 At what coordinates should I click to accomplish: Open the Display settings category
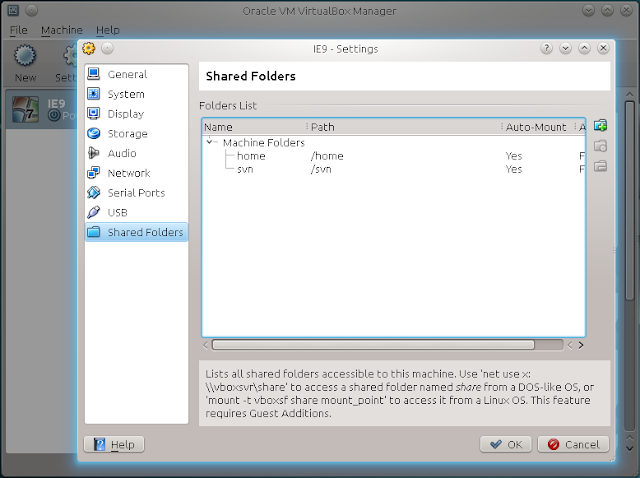pyautogui.click(x=136, y=114)
